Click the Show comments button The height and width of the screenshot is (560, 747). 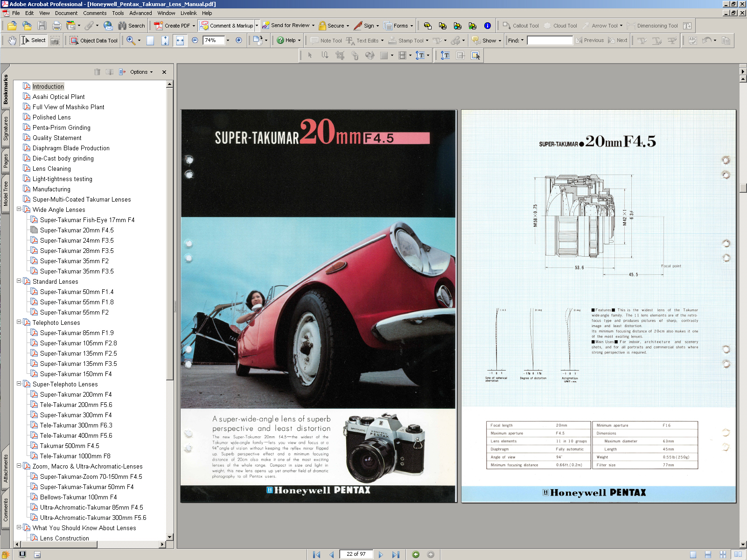point(487,41)
